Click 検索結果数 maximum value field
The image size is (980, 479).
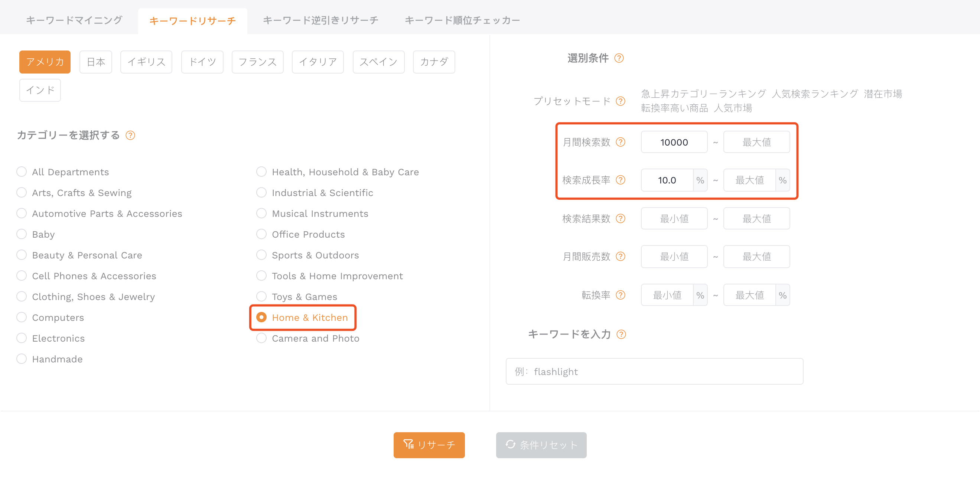coord(756,219)
